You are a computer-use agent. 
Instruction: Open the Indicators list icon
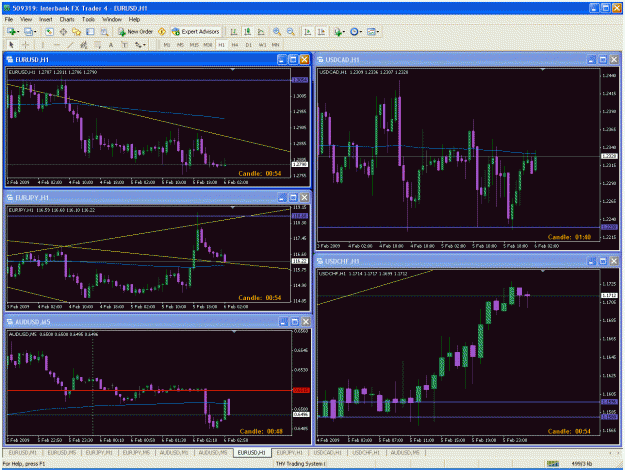pyautogui.click(x=338, y=31)
